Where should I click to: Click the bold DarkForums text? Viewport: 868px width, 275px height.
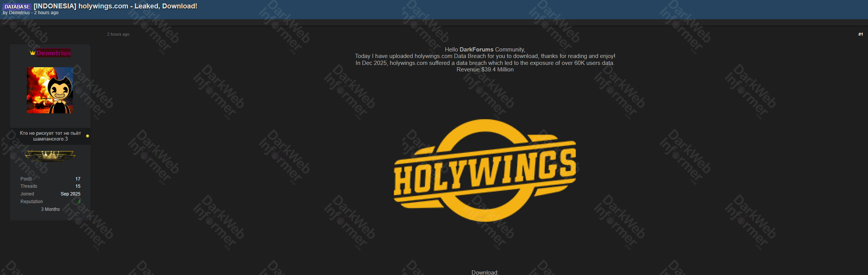click(x=476, y=50)
